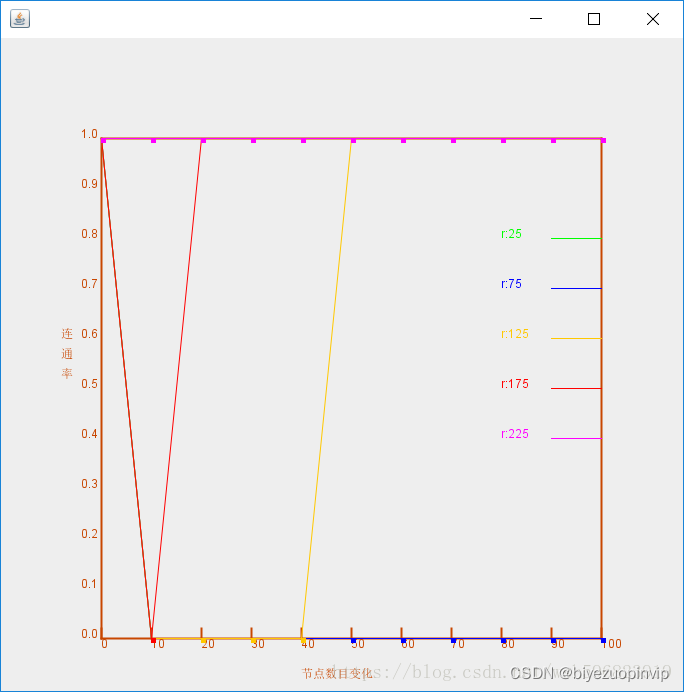This screenshot has width=684, height=692.
Task: Close the Java chart window
Action: 653,19
